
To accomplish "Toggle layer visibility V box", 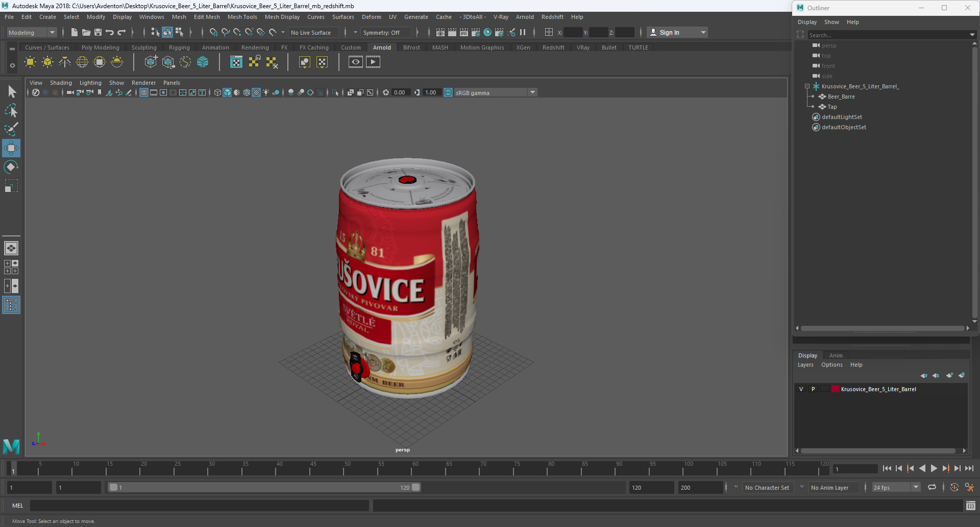I will 801,389.
